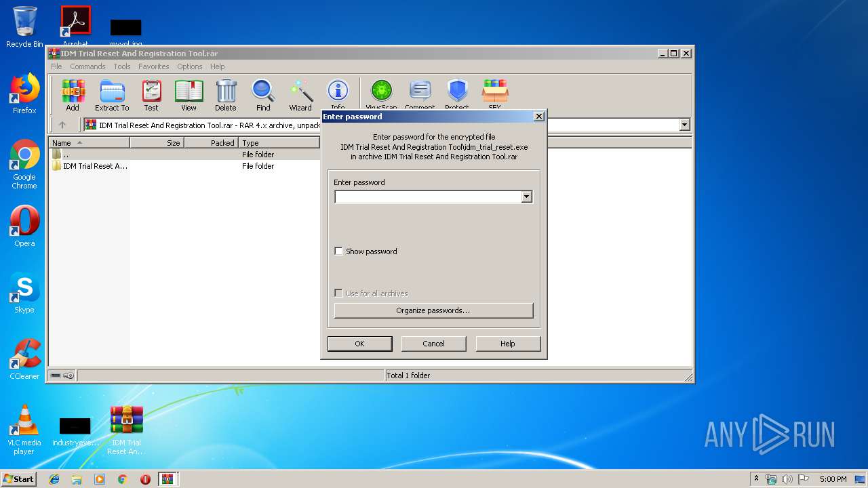Click the WinRAR taskbar button
The width and height of the screenshot is (868, 488).
pos(167,479)
